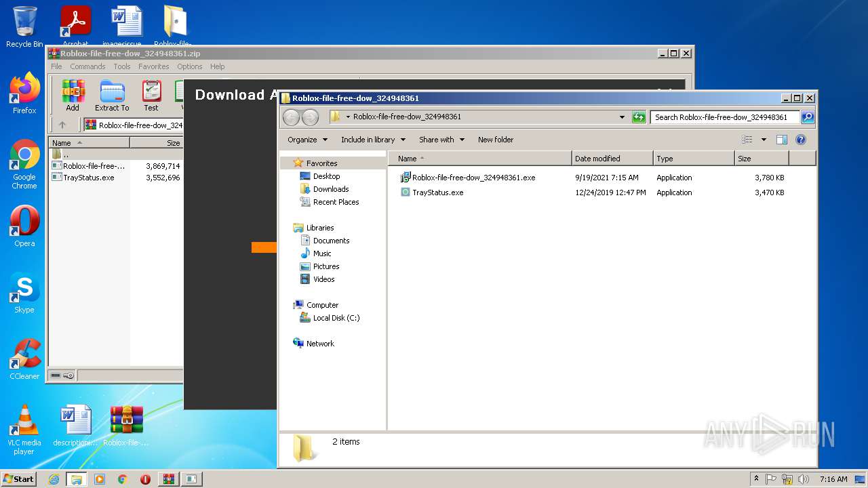Click the Start button

pos(19,479)
